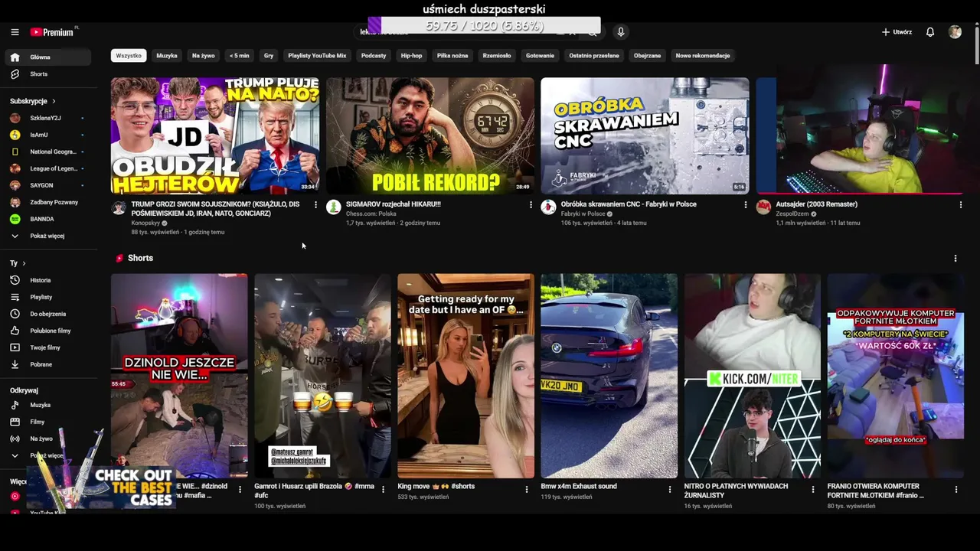The width and height of the screenshot is (980, 551).
Task: Open the account avatar menu
Action: pyautogui.click(x=955, y=32)
